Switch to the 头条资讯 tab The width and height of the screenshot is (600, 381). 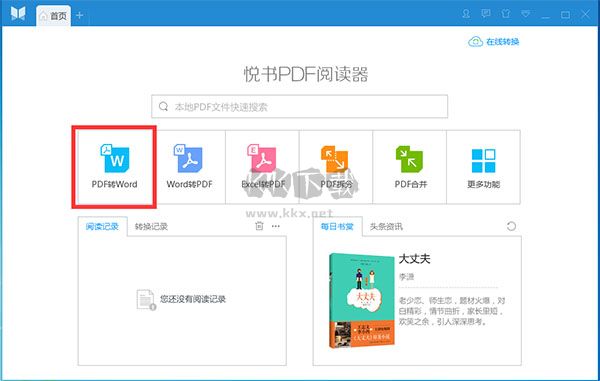[386, 226]
